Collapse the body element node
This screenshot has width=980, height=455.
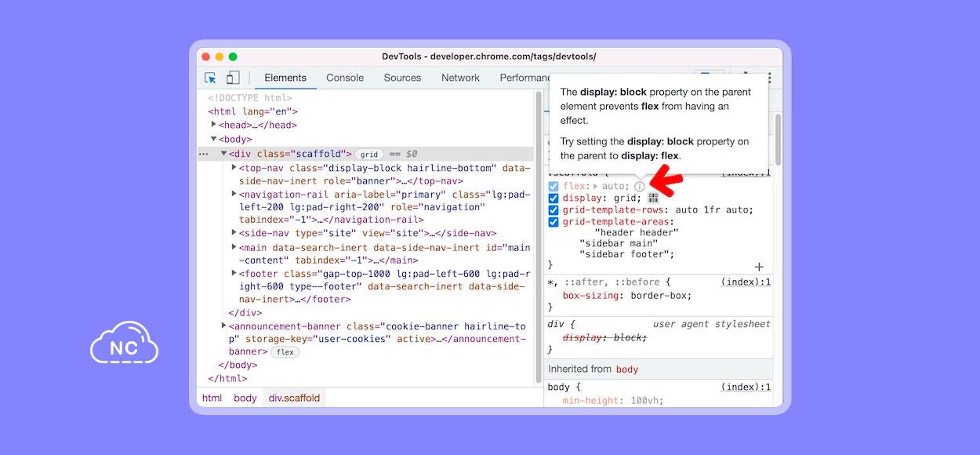(213, 139)
